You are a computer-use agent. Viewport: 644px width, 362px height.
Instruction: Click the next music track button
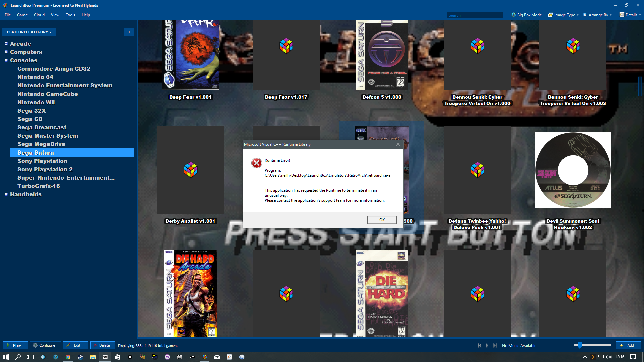click(x=495, y=345)
